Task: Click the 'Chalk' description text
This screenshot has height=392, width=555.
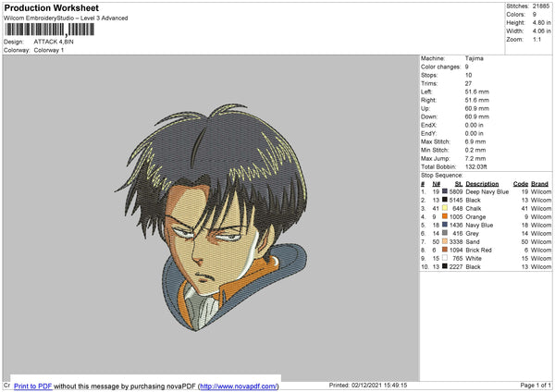Action: pos(474,208)
